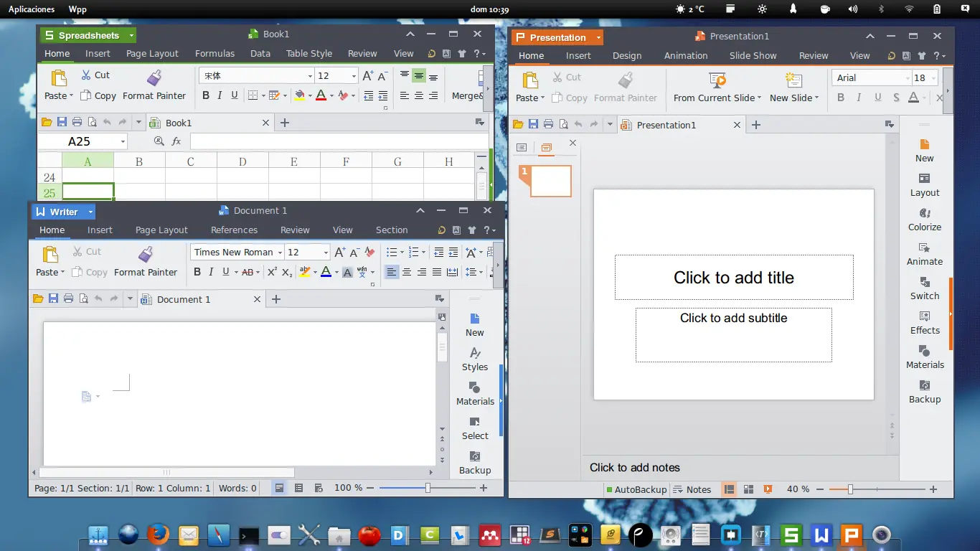Open Slide Show tab in Presentation

753,55
